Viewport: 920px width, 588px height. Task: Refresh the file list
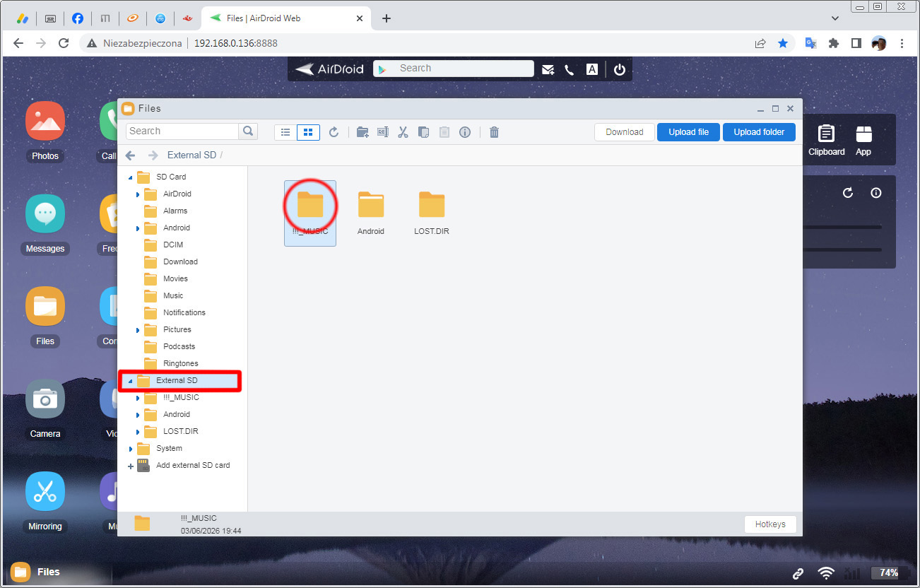coord(334,132)
